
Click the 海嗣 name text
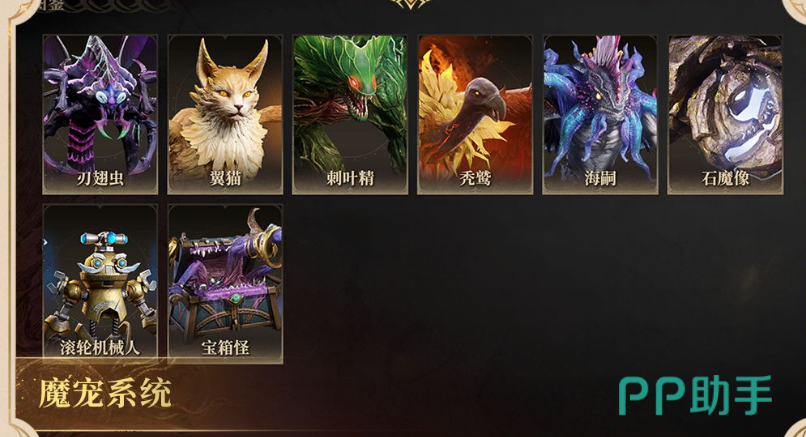pos(600,178)
